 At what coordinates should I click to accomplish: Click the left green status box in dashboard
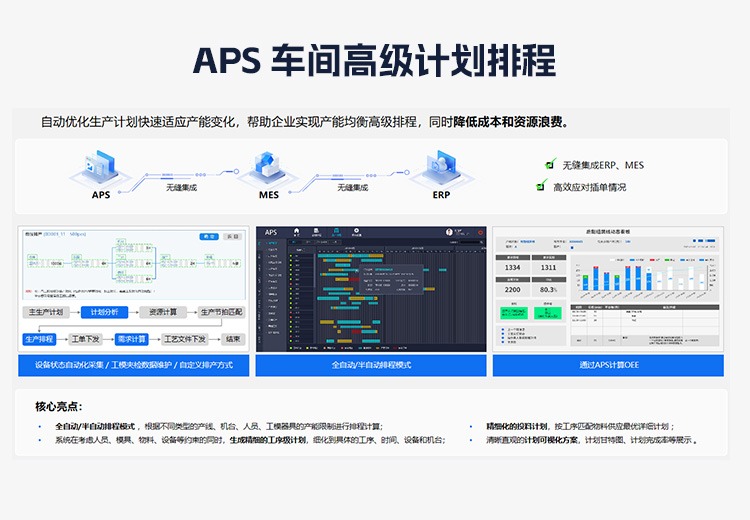[514, 313]
